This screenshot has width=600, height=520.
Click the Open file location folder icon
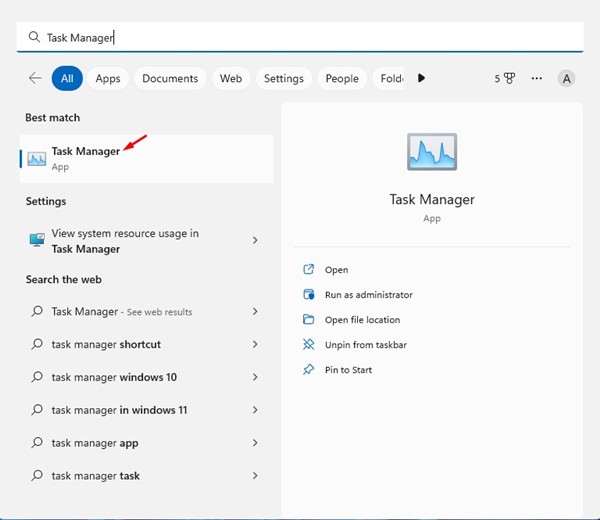click(308, 319)
